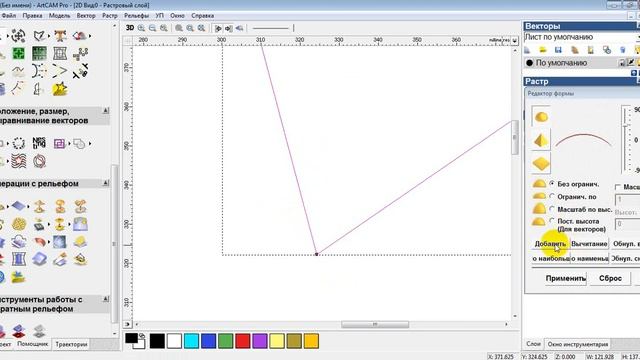Screen dimensions: 640x360
Task: Click the Добавить button
Action: click(550, 244)
